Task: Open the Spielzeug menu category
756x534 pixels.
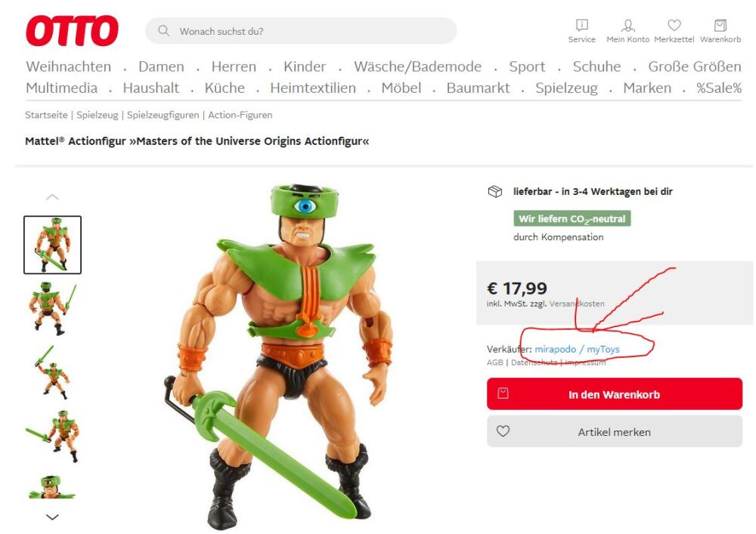Action: (x=566, y=88)
